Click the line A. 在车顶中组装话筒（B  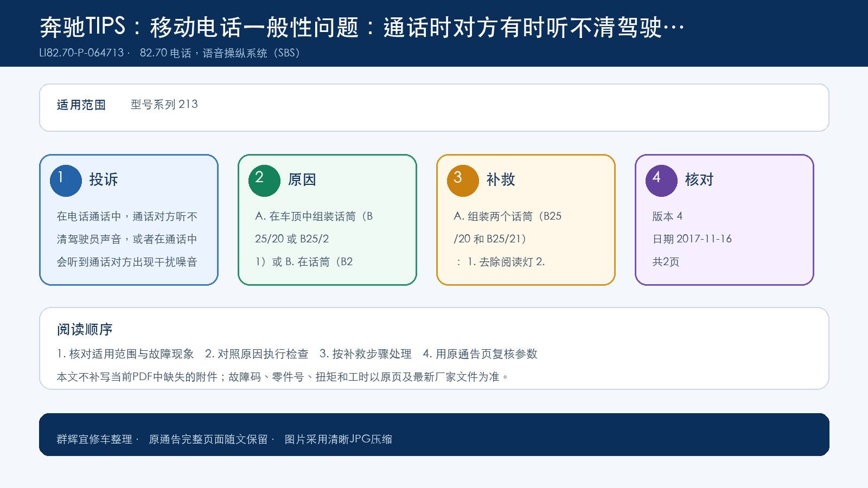coord(314,216)
